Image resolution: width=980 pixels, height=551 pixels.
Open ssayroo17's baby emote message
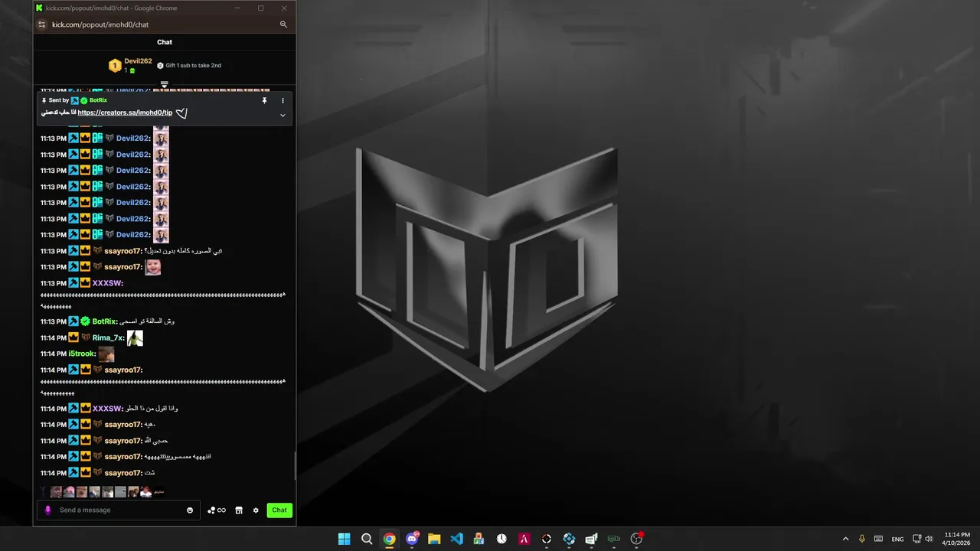(x=152, y=267)
